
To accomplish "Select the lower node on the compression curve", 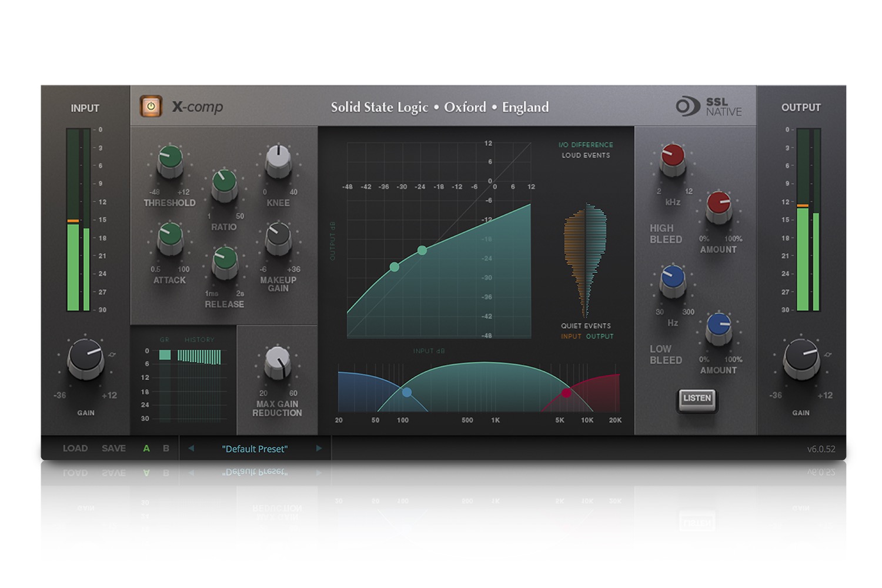I will pyautogui.click(x=395, y=267).
